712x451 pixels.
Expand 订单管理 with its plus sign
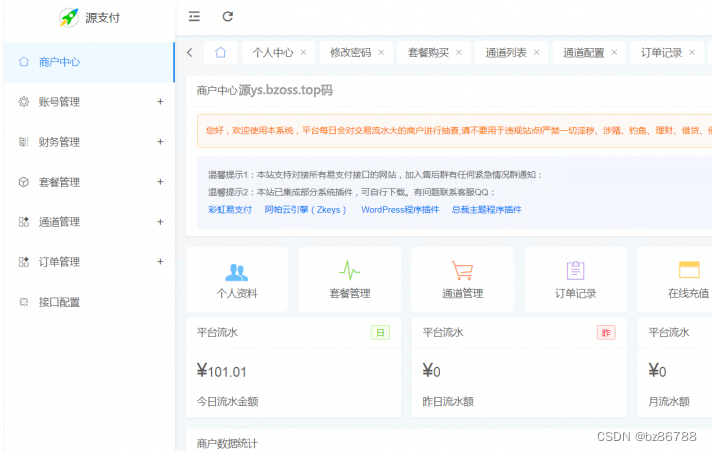coord(160,262)
